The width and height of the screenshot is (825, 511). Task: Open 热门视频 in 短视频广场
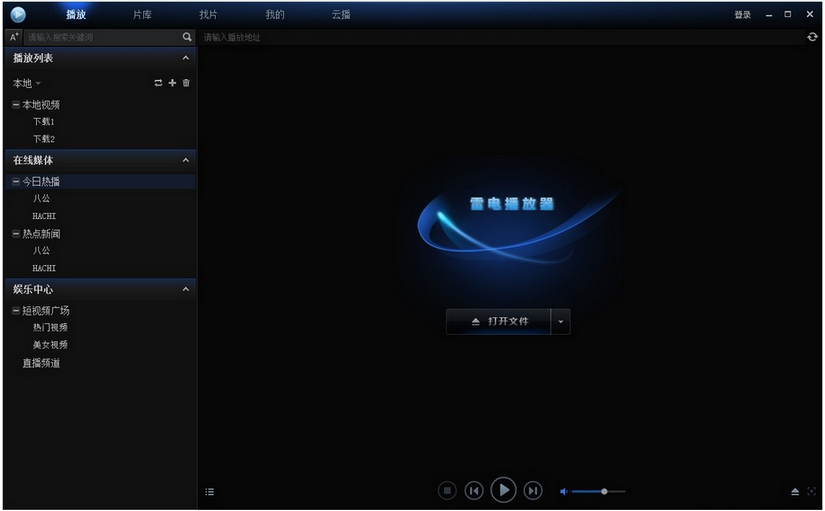coord(50,327)
